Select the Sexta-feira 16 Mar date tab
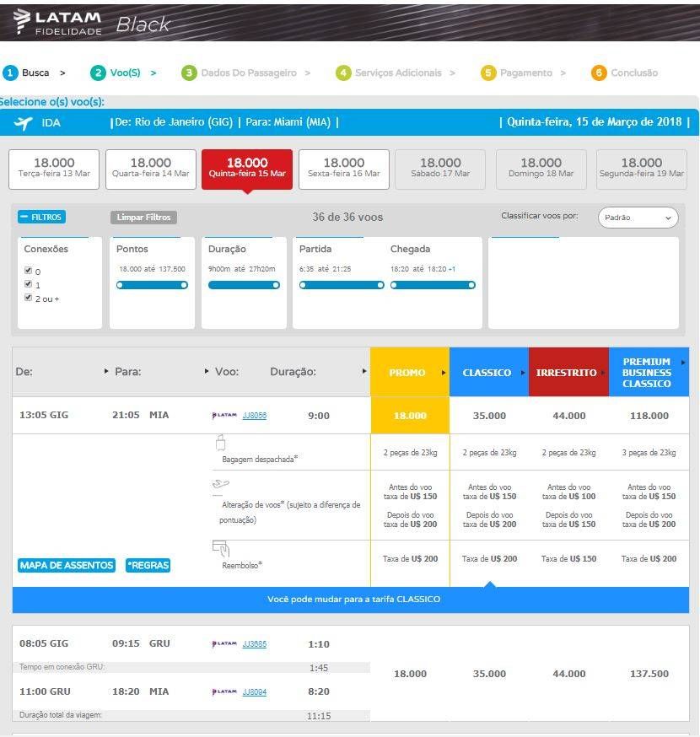700x737 pixels. [344, 169]
